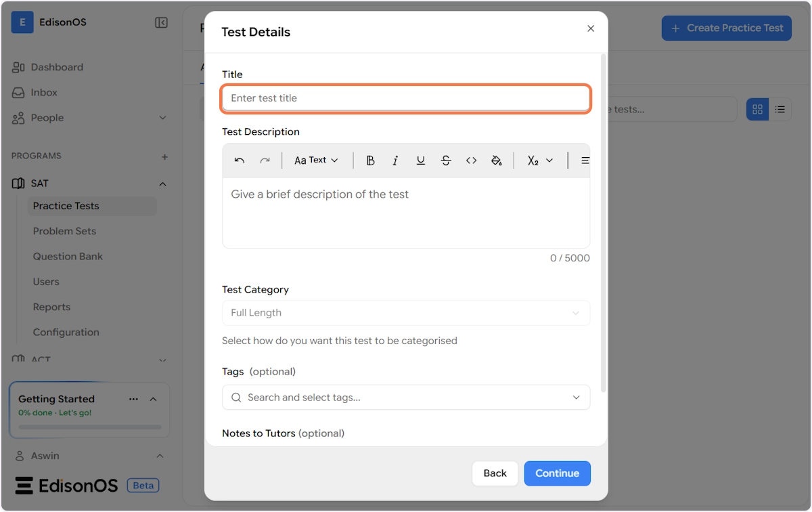Toggle italic formatting in description editor

[x=395, y=161]
